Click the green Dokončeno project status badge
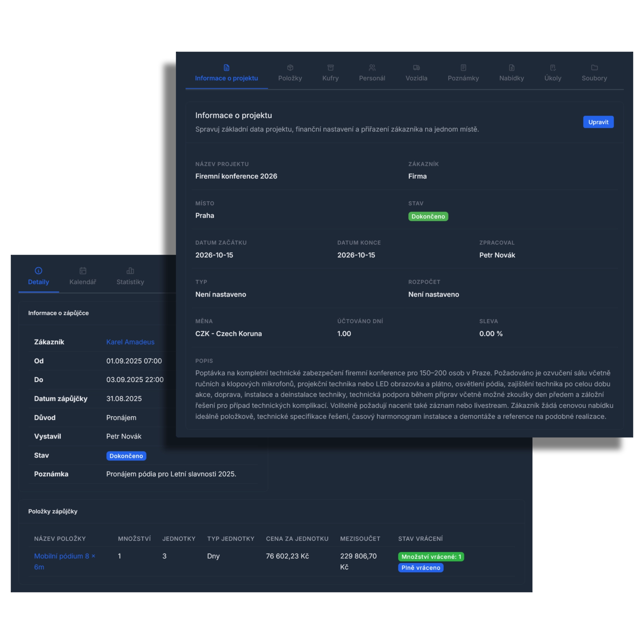Viewport: 644px width, 644px height. click(428, 216)
